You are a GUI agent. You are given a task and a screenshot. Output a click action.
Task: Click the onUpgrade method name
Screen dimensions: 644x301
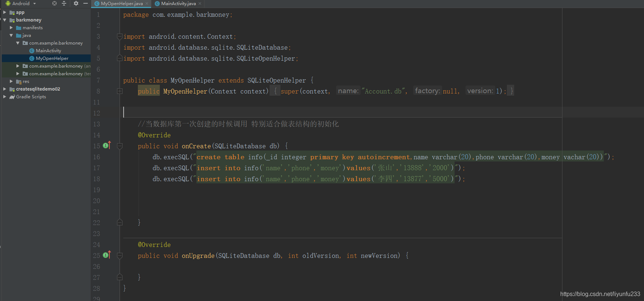click(198, 256)
